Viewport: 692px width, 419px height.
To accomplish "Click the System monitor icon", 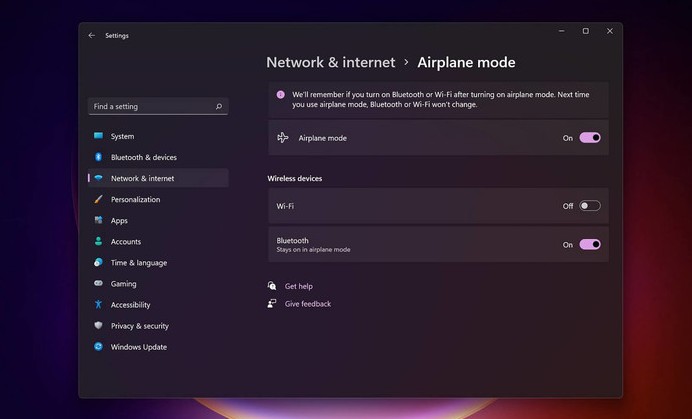I will pos(98,136).
